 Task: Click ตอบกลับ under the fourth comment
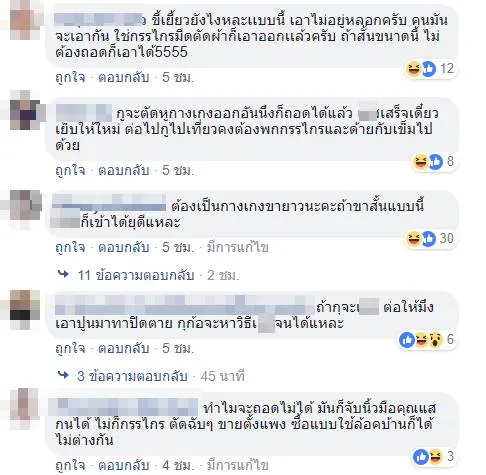coord(124,349)
